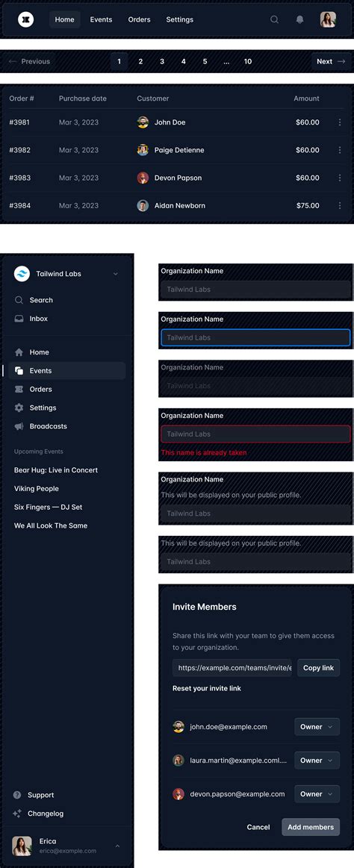
Task: Go to page 3 in pagination
Action: click(x=162, y=61)
